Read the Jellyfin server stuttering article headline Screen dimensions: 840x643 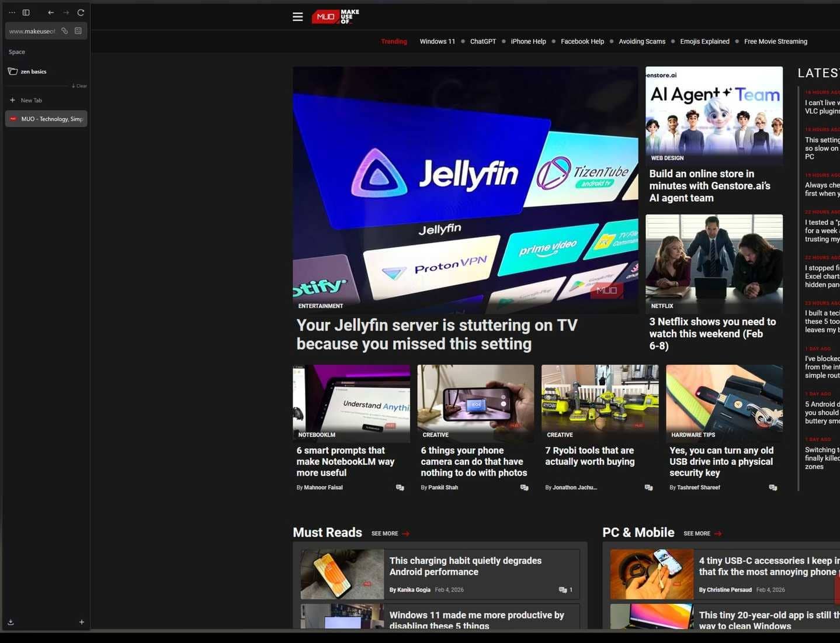coord(437,334)
